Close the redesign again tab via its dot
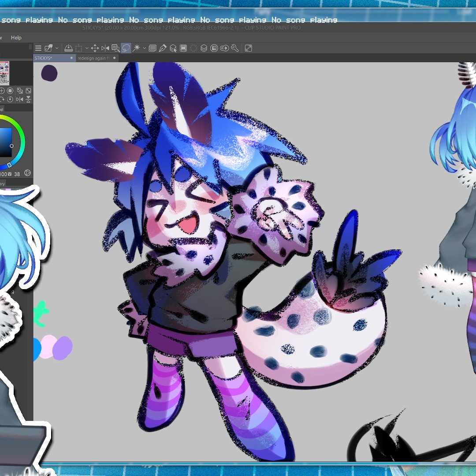The image size is (476, 476). tap(115, 58)
